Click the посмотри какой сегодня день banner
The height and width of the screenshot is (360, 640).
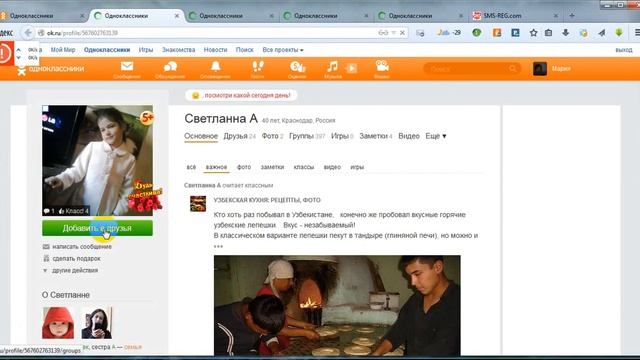click(x=241, y=96)
